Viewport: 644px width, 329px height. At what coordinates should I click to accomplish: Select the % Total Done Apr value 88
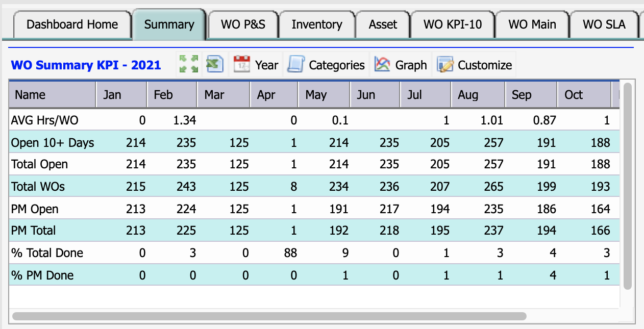point(290,253)
